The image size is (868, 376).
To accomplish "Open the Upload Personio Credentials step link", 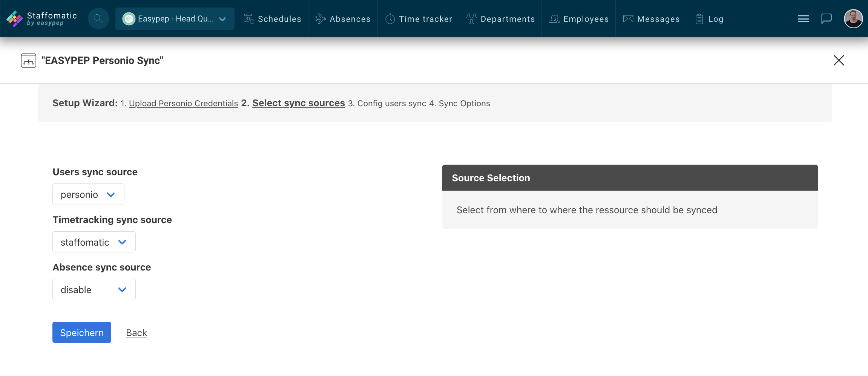I will 184,103.
